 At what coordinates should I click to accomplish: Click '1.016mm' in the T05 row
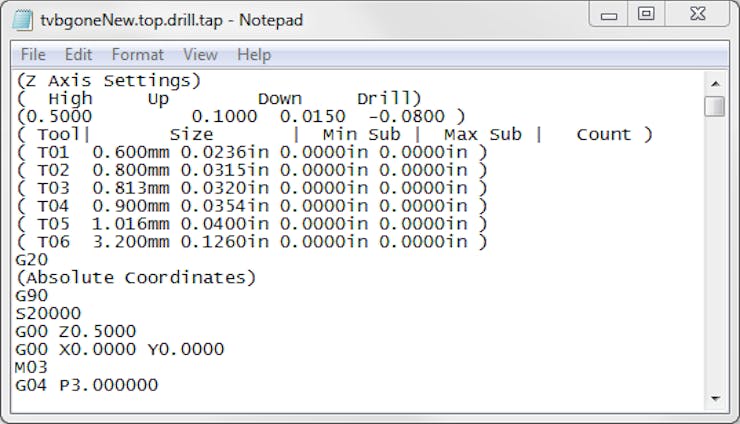coord(131,224)
